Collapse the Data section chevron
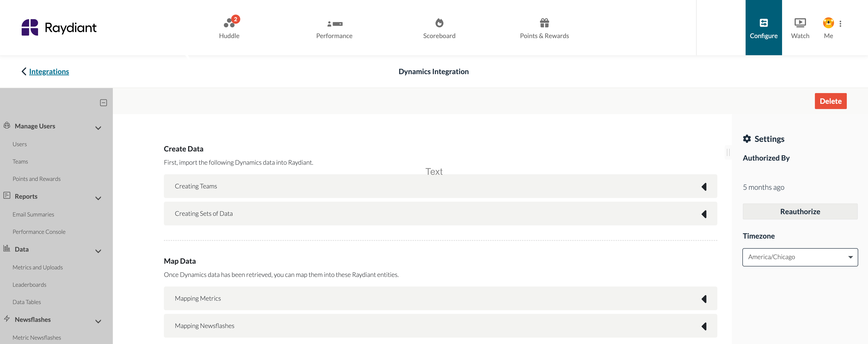Screen dimensions: 868x344 point(98,251)
